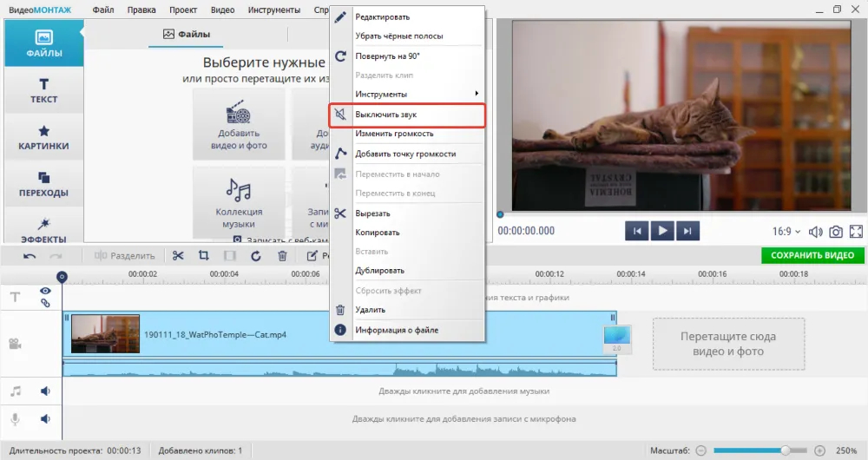Click the scissors cut icon in timeline toolbar
This screenshot has height=460, width=868.
pyautogui.click(x=178, y=255)
